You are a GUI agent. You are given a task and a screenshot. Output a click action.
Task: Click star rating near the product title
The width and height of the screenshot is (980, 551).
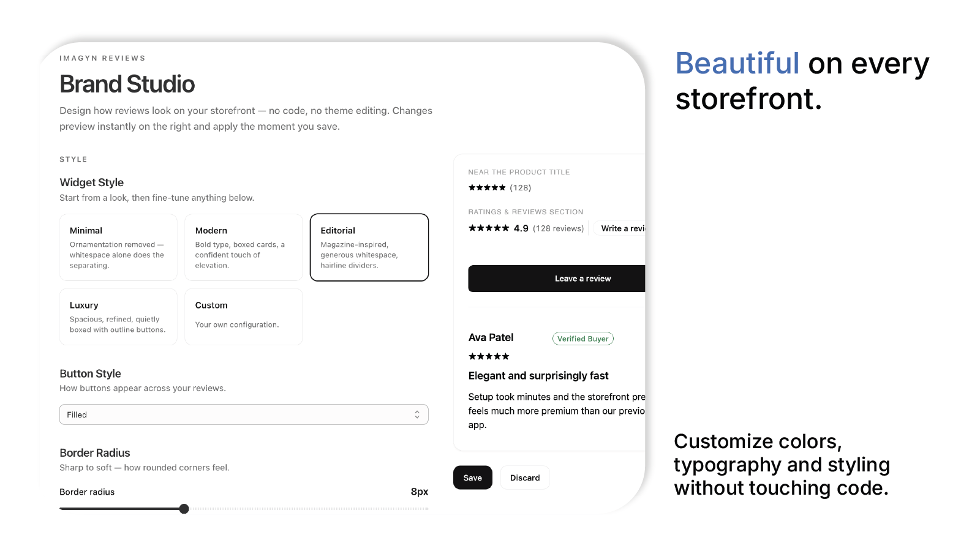487,188
